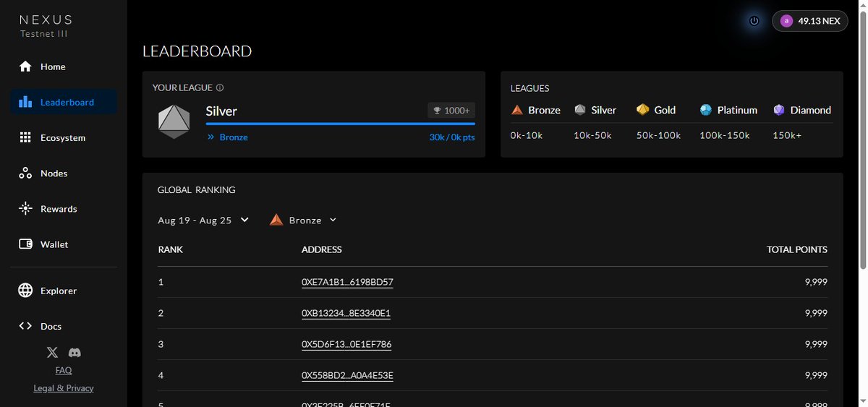The image size is (868, 407).
Task: Click the ADDRESS column header
Action: click(322, 249)
